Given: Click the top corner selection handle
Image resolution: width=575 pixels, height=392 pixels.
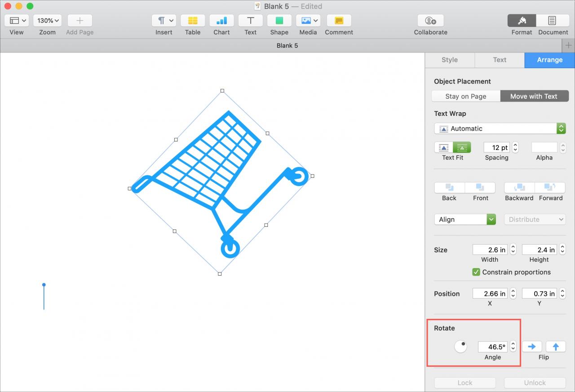Looking at the screenshot, I should pyautogui.click(x=222, y=91).
